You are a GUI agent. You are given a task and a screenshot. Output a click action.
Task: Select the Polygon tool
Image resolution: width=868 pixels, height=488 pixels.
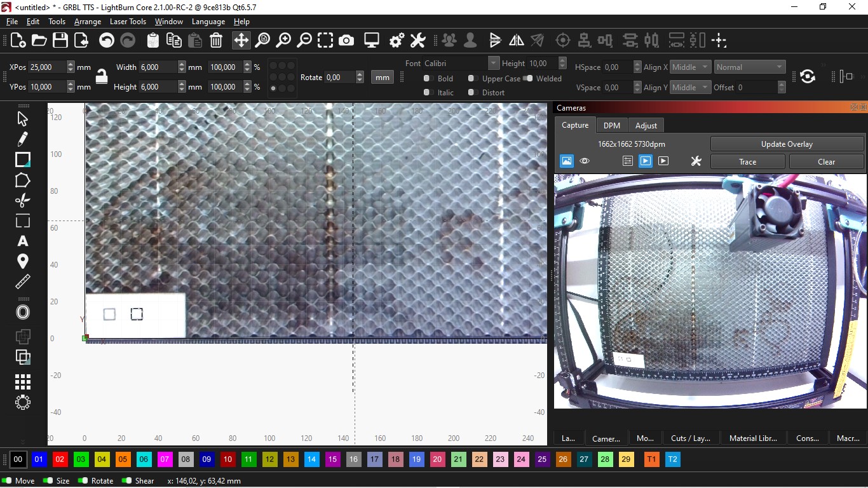tap(22, 180)
